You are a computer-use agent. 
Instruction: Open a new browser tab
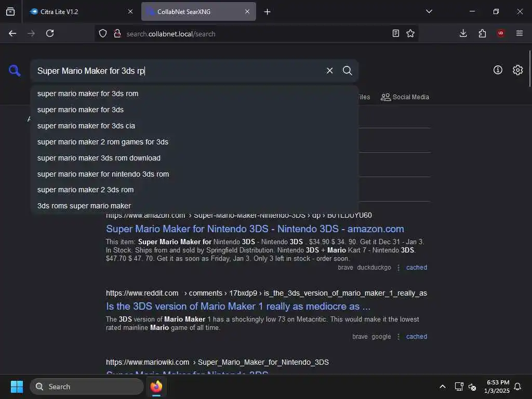(x=268, y=12)
